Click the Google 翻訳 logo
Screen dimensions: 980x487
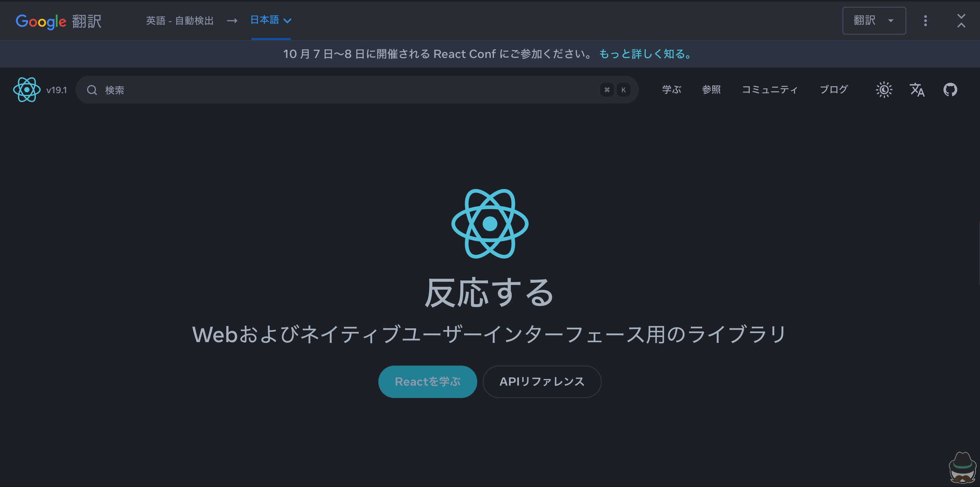58,21
